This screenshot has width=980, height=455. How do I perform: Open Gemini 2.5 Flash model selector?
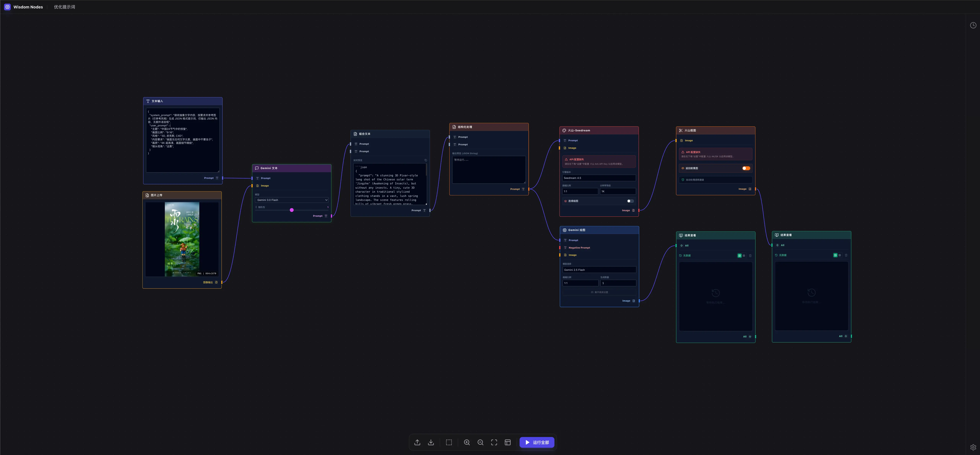pyautogui.click(x=599, y=270)
